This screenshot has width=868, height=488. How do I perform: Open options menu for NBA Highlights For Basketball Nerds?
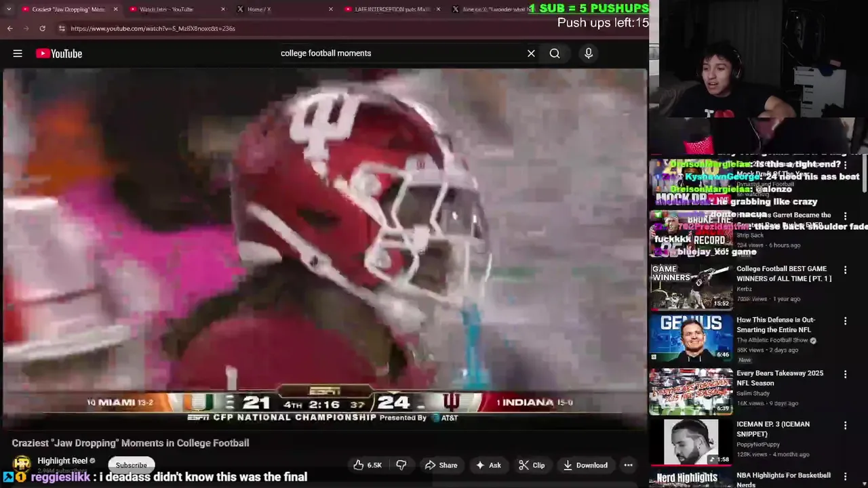click(x=845, y=476)
